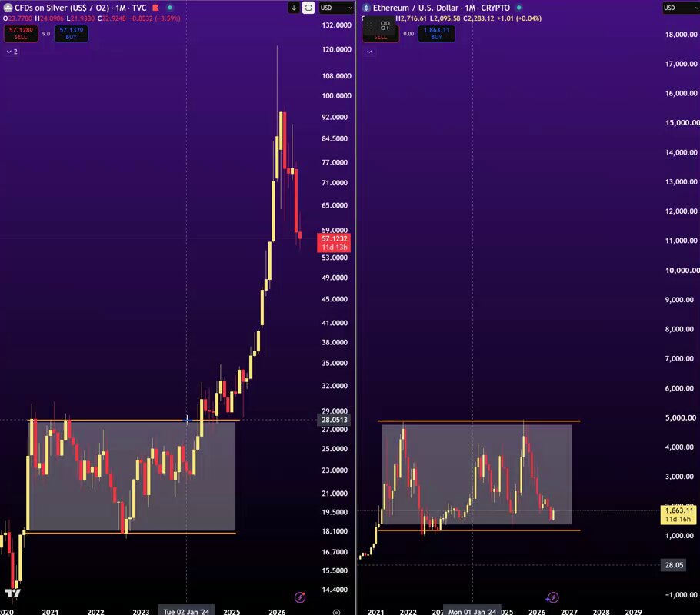
Task: Toggle the white maximize-chart icon on Silver chart
Action: [x=308, y=8]
